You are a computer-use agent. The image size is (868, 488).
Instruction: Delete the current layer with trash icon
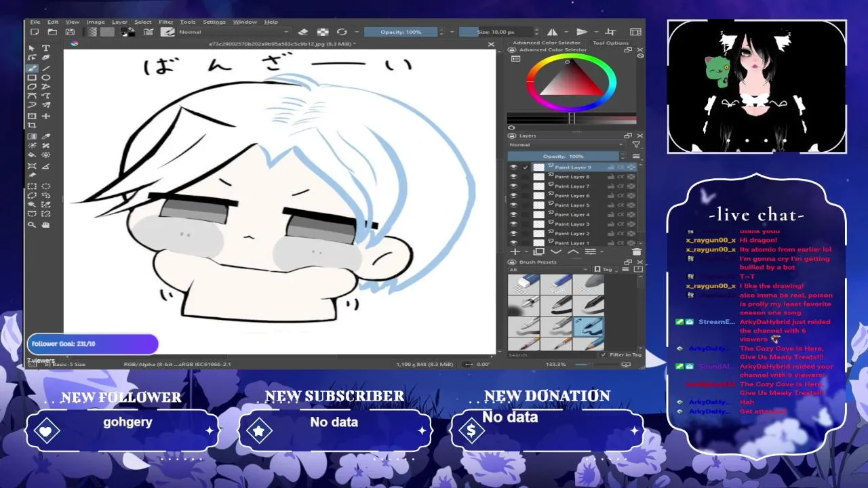pyautogui.click(x=636, y=251)
